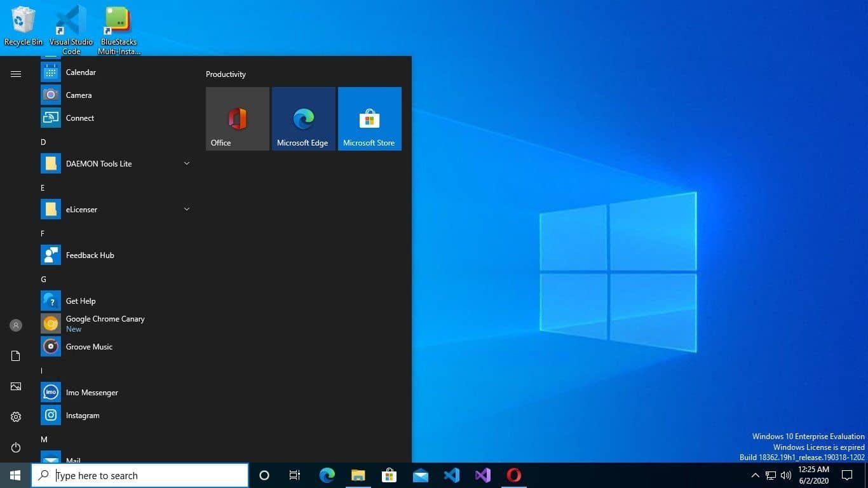
Task: Launch Visual Studio Code desktop shortcut
Action: pyautogui.click(x=71, y=29)
